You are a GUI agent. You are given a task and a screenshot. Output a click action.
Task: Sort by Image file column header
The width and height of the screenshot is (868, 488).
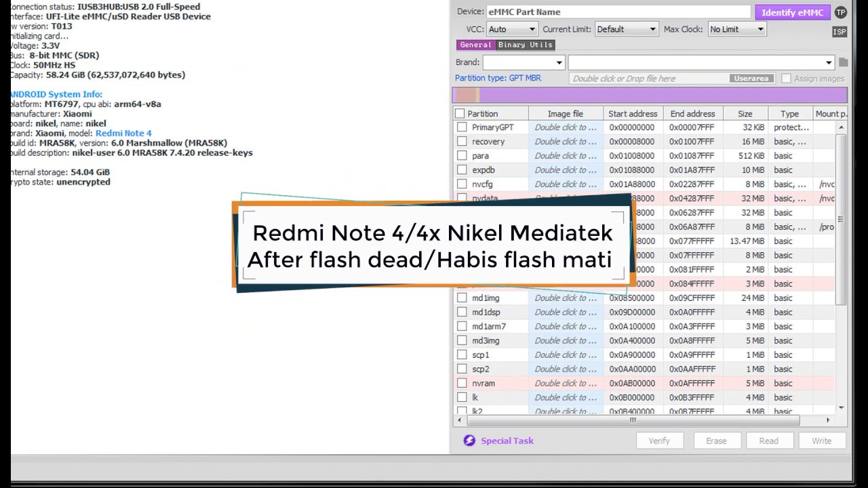click(x=566, y=113)
